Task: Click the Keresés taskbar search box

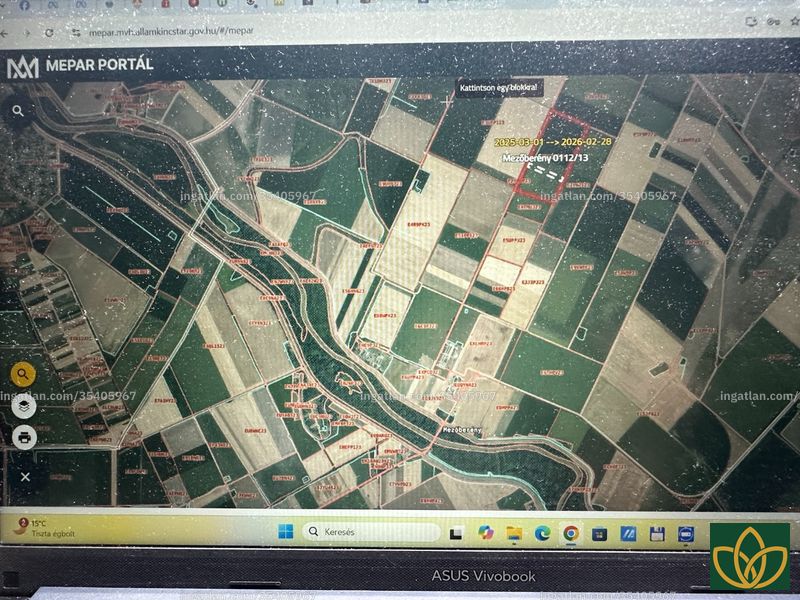Action: [x=371, y=532]
